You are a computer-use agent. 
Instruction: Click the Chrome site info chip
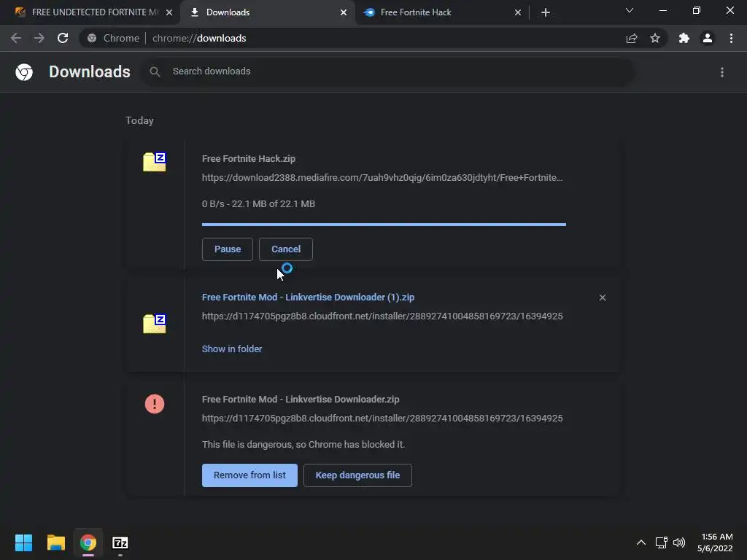[113, 38]
